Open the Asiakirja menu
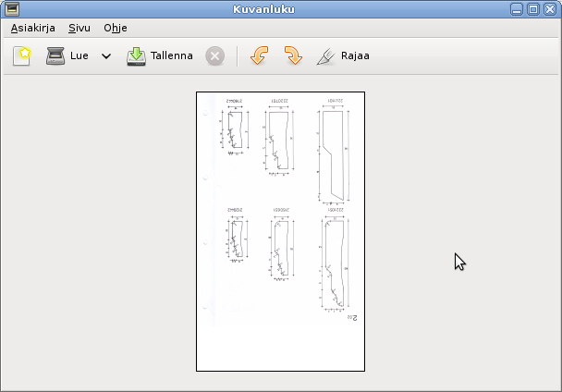The height and width of the screenshot is (392, 562). pos(32,28)
